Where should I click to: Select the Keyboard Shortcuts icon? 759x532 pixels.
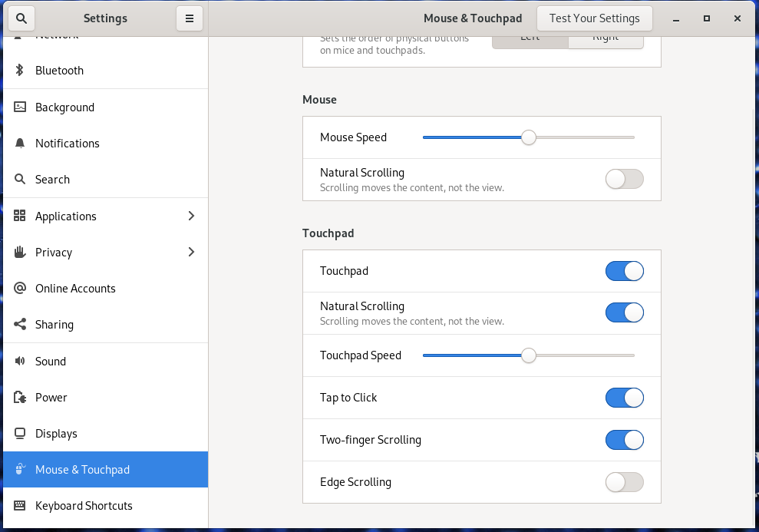[x=18, y=506]
